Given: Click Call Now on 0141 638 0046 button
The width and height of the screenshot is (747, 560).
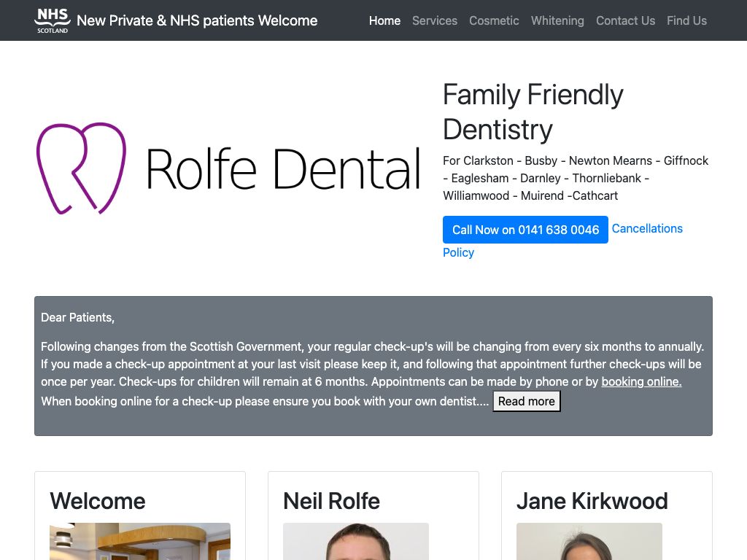Looking at the screenshot, I should coord(525,230).
